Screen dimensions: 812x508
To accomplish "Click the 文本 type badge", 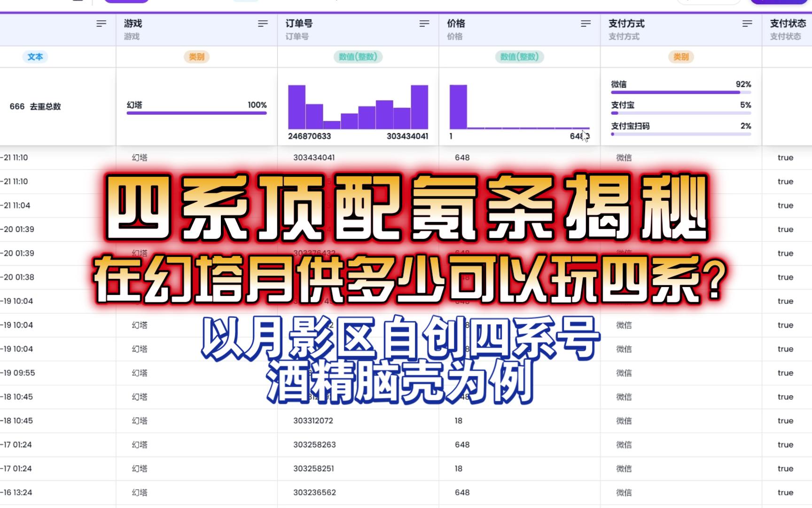I will pyautogui.click(x=35, y=57).
